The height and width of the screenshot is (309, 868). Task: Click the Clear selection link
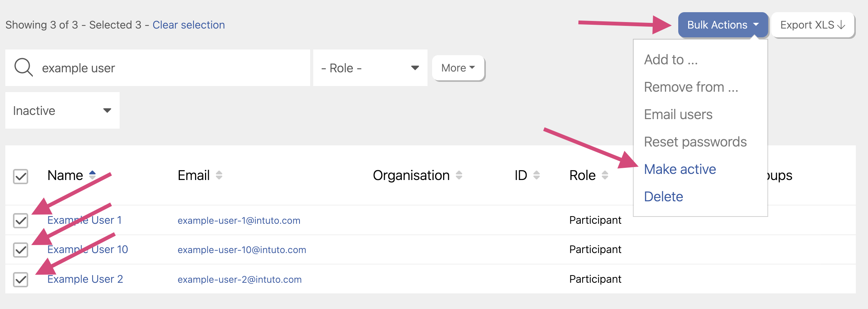pos(189,25)
